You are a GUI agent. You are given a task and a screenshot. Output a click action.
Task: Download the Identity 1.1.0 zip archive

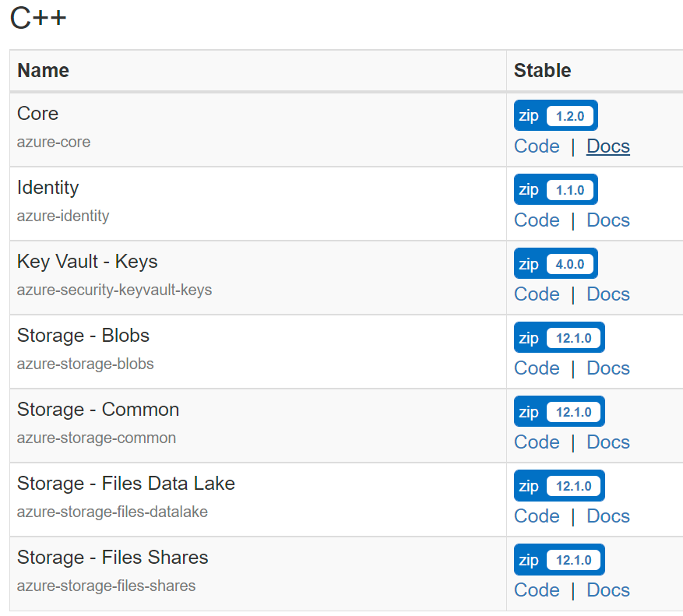[x=555, y=189]
